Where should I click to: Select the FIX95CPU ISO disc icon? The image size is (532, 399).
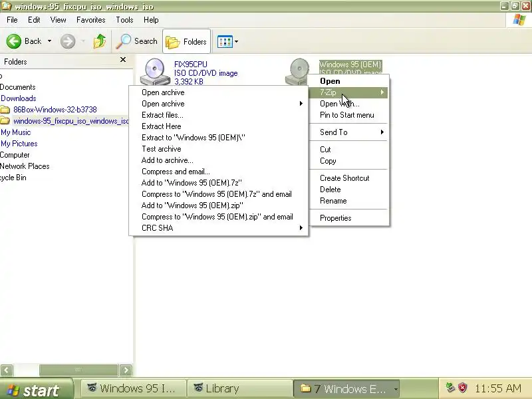click(155, 72)
